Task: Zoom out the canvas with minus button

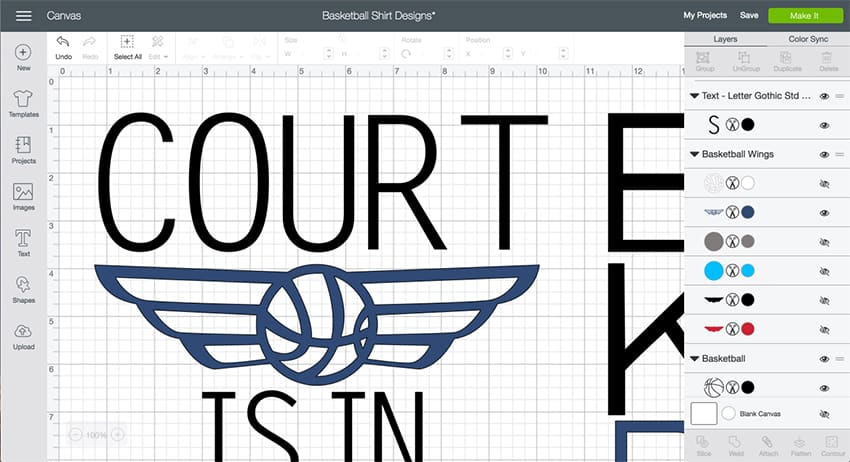Action: [76, 434]
